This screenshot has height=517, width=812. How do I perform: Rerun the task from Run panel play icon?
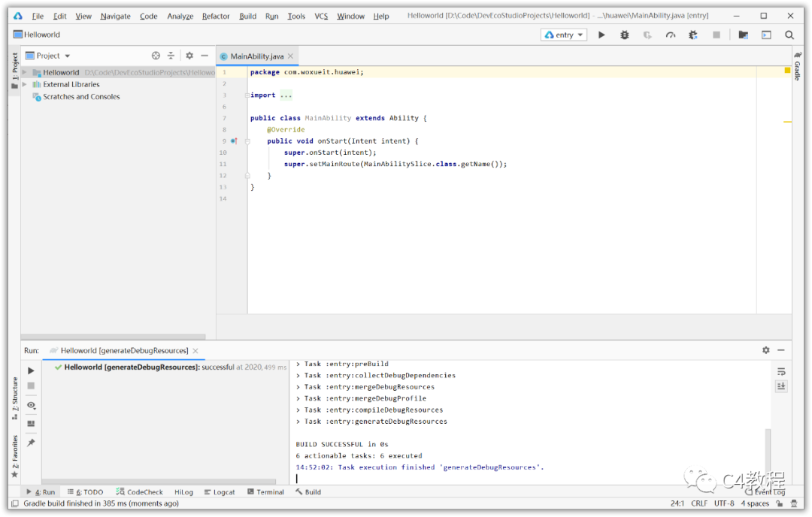click(31, 370)
